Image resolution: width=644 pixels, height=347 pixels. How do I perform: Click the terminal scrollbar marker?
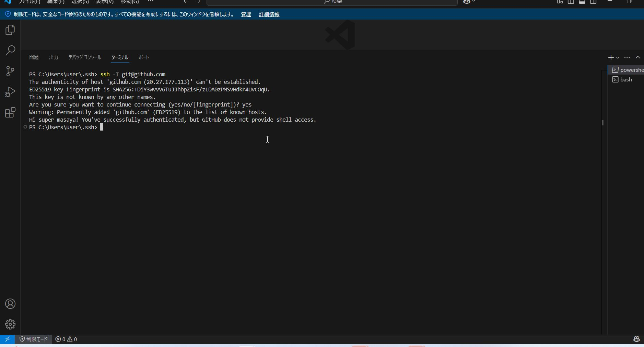(602, 123)
